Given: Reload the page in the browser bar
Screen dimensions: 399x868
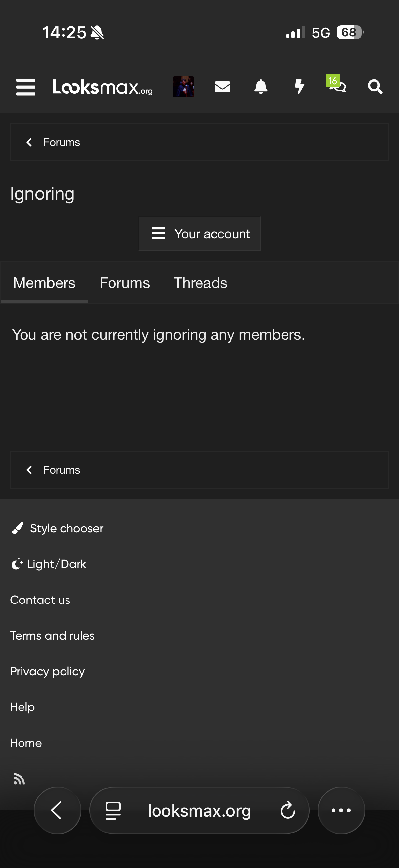Looking at the screenshot, I should point(288,810).
